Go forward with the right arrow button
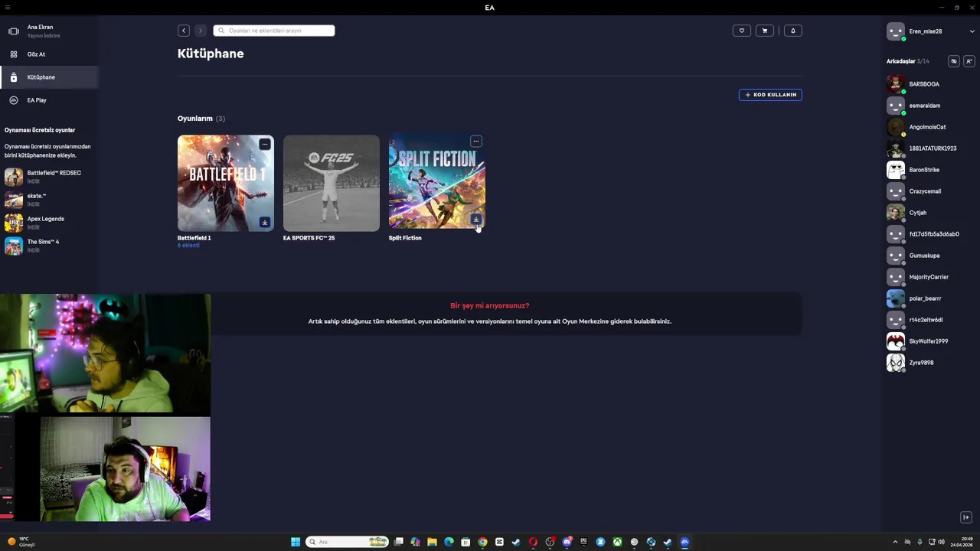Screen dimensions: 980x551 point(201,31)
